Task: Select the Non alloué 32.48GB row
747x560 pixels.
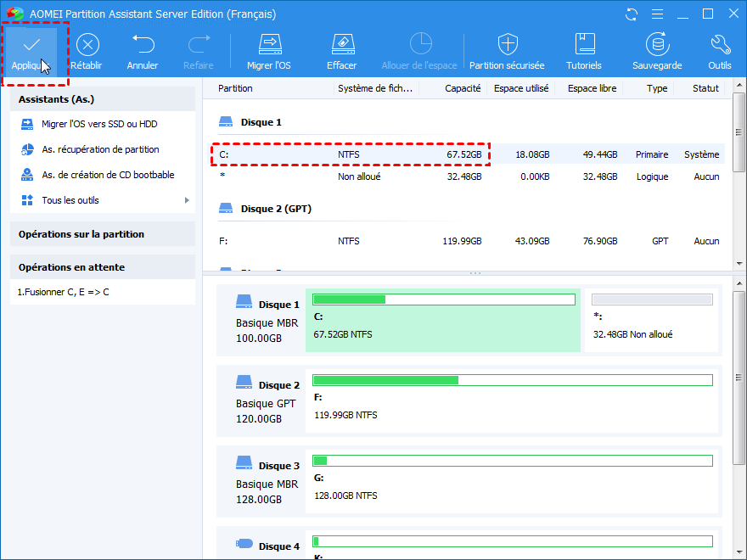Action: tap(469, 176)
